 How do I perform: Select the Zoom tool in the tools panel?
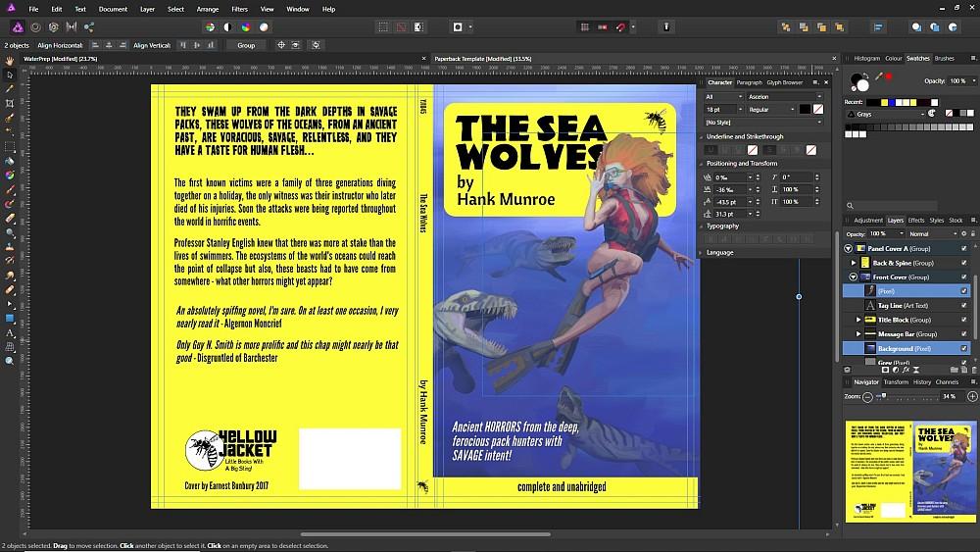pos(10,362)
